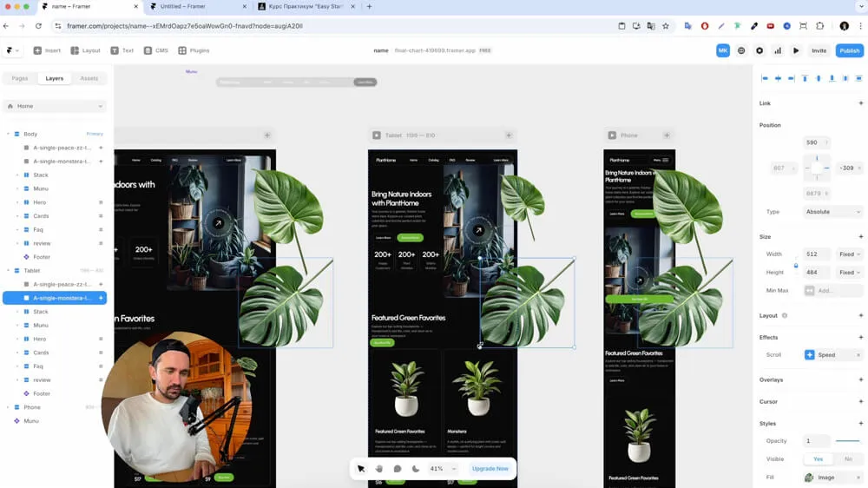Expand the Phone layer group
The height and width of the screenshot is (488, 868).
[9, 407]
